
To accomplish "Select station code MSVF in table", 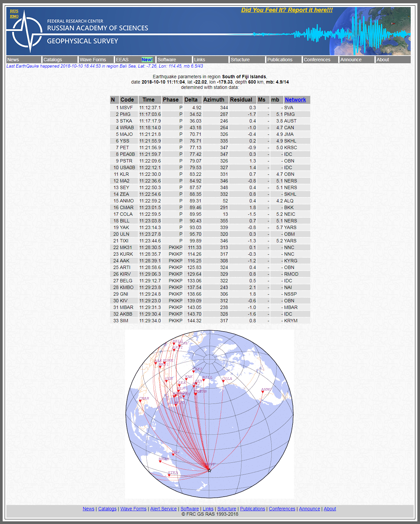I will click(x=126, y=108).
